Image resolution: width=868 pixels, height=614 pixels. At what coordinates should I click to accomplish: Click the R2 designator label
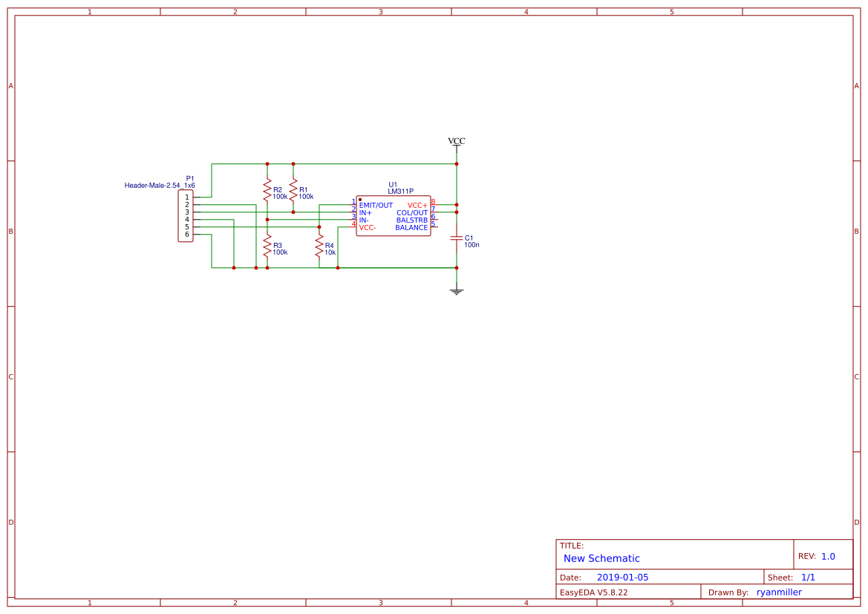(x=278, y=190)
